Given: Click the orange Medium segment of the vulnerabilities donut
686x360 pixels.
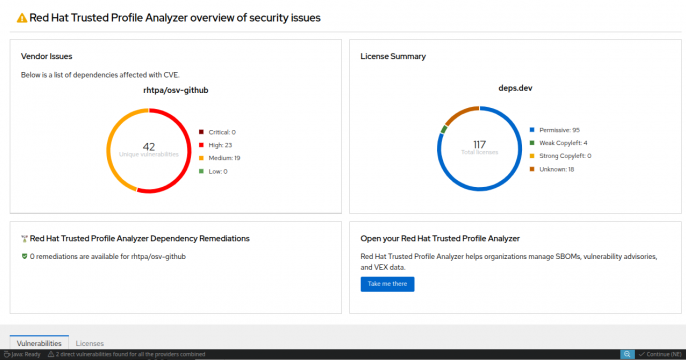Looking at the screenshot, I should point(109,151).
